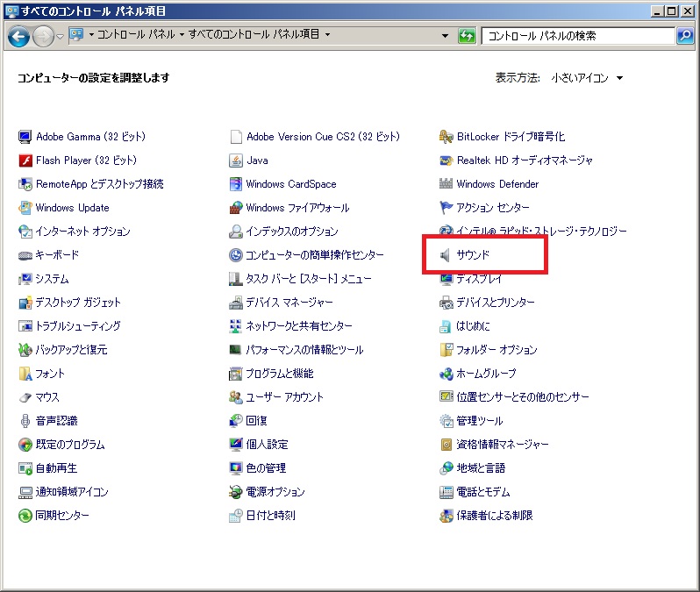Screen dimensions: 700x592
Task: Click the Windows Update icon
Action: pyautogui.click(x=25, y=208)
